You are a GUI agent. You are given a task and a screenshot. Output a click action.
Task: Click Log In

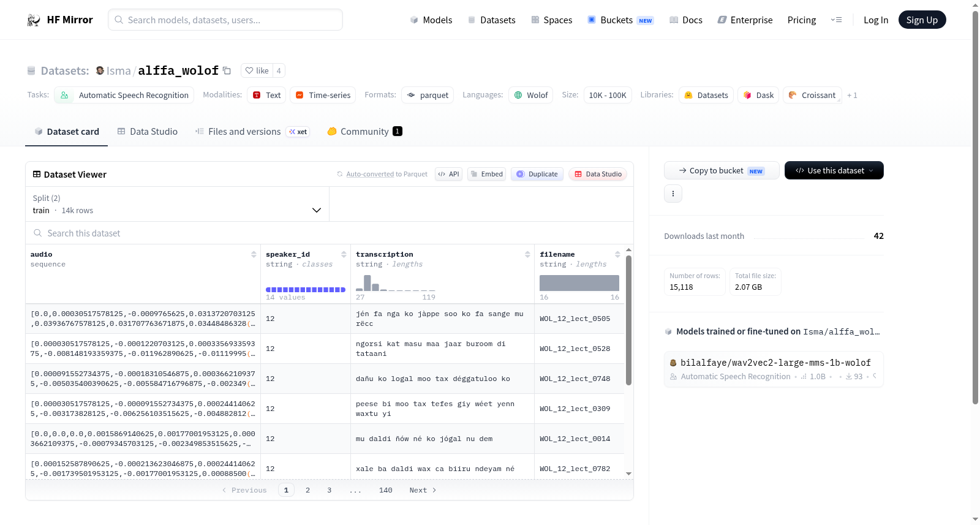pos(876,20)
